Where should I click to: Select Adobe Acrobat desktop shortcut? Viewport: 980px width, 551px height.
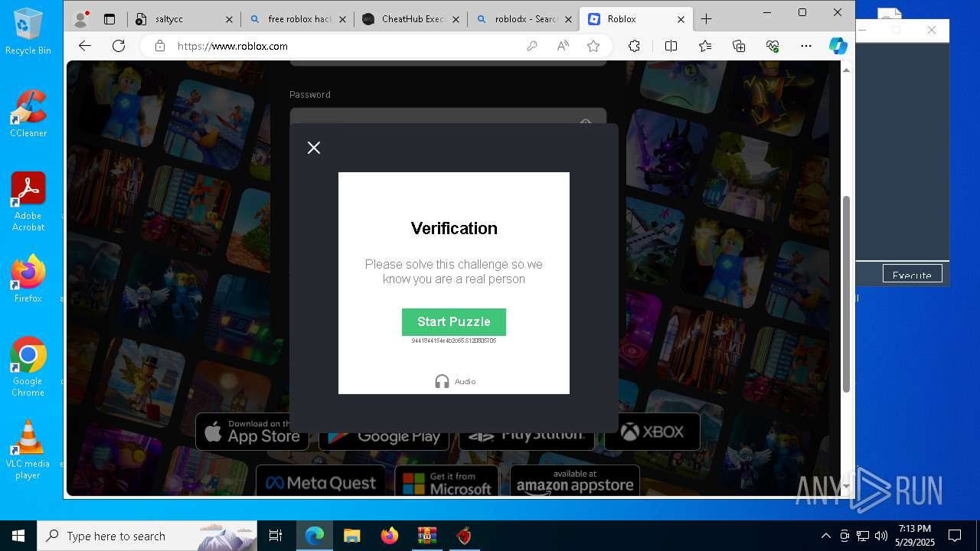pos(28,201)
